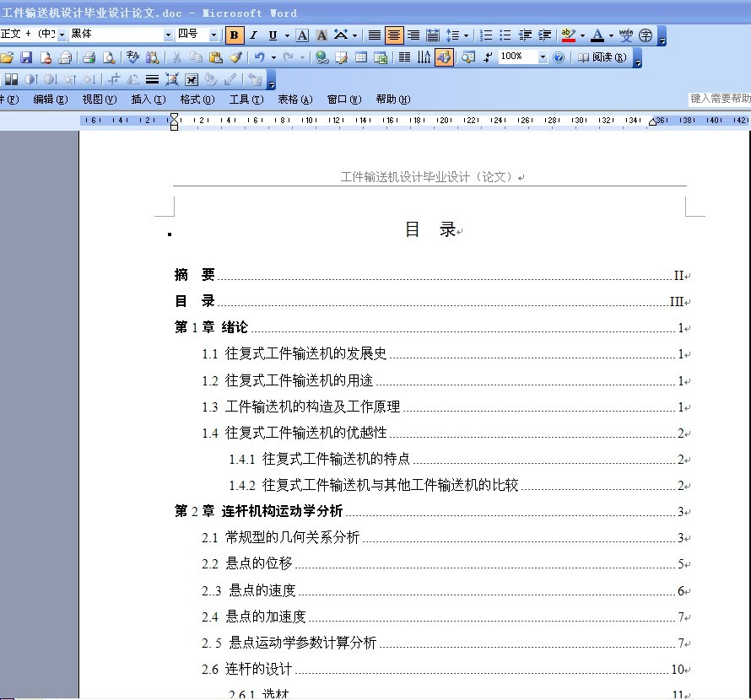
Task: Click the Enclose Characters 字 icon
Action: click(646, 35)
